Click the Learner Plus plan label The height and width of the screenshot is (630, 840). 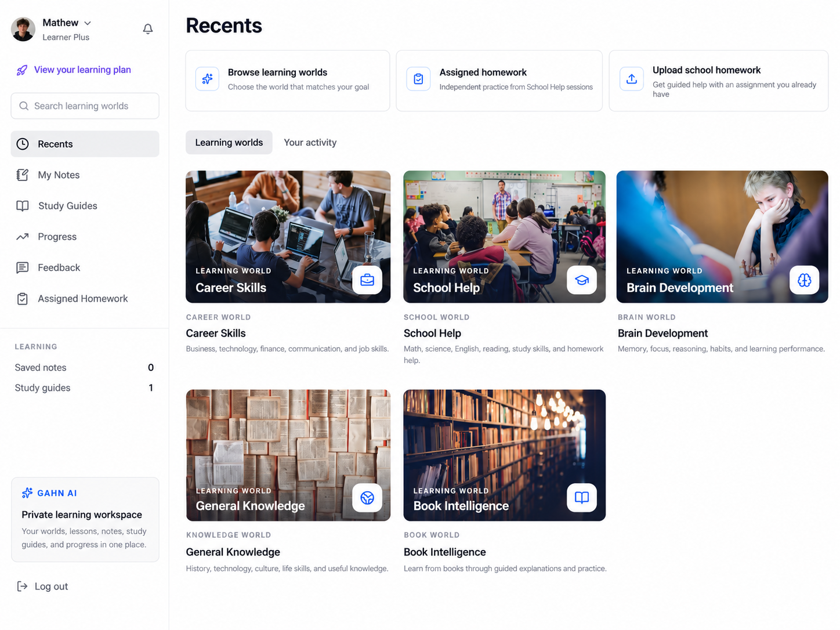point(66,37)
